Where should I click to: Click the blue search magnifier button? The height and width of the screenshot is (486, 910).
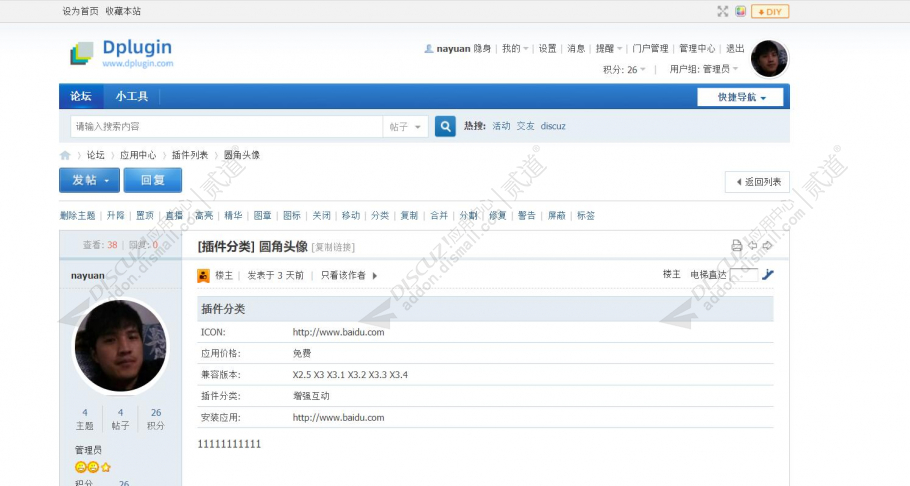coord(445,126)
